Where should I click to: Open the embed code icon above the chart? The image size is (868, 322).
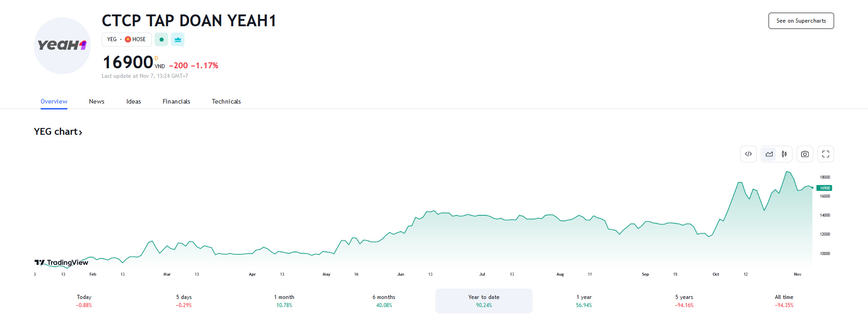(748, 154)
